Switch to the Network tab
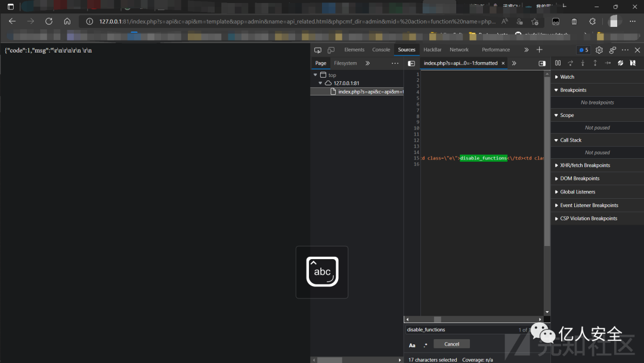This screenshot has height=363, width=644. [459, 50]
